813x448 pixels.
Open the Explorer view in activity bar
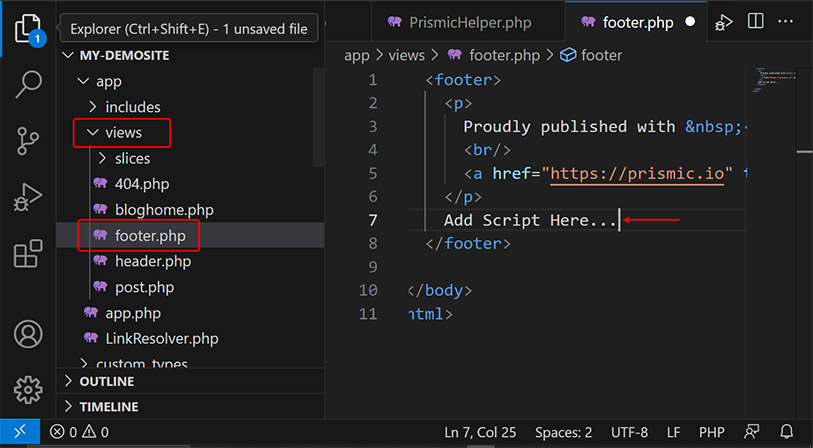(x=28, y=29)
